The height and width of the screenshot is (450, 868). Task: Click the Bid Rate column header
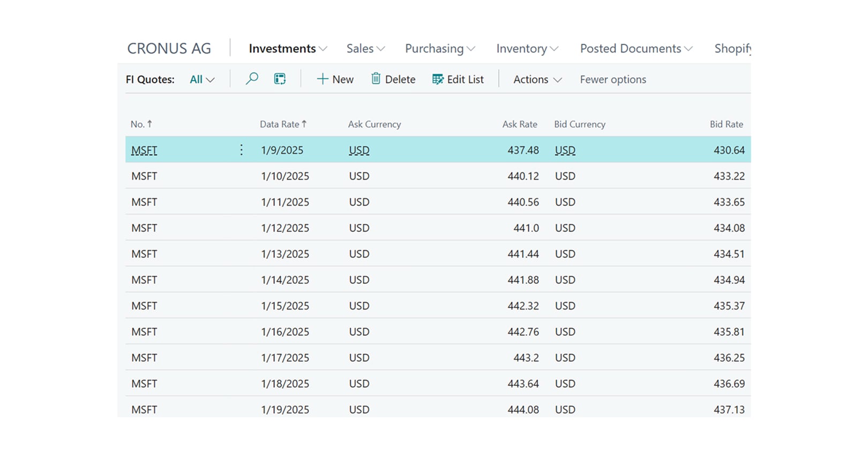pyautogui.click(x=727, y=124)
